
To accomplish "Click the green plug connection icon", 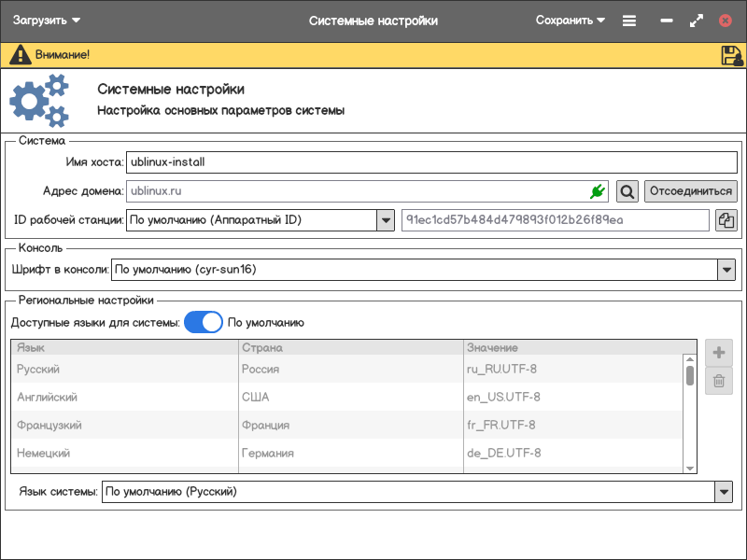I will click(x=598, y=191).
